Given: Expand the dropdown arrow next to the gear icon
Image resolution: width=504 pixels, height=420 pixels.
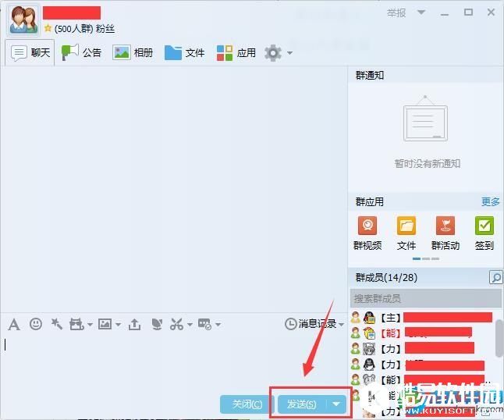Looking at the screenshot, I should coord(289,53).
